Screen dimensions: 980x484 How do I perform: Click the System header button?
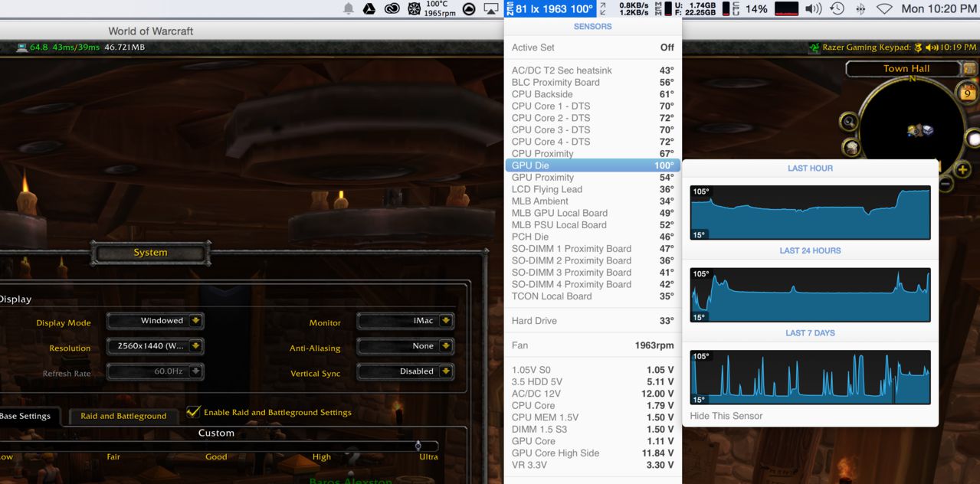tap(150, 253)
